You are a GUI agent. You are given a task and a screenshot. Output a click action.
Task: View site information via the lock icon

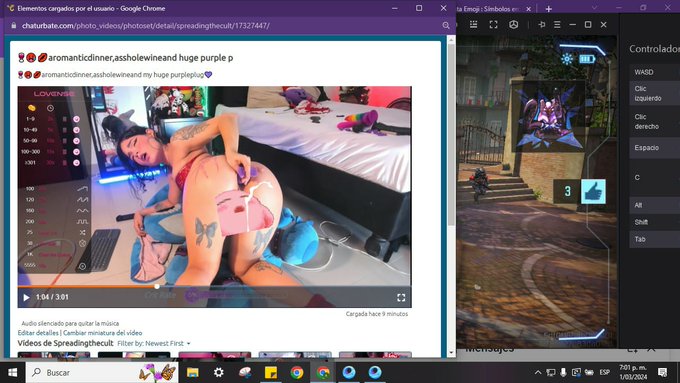[x=13, y=26]
